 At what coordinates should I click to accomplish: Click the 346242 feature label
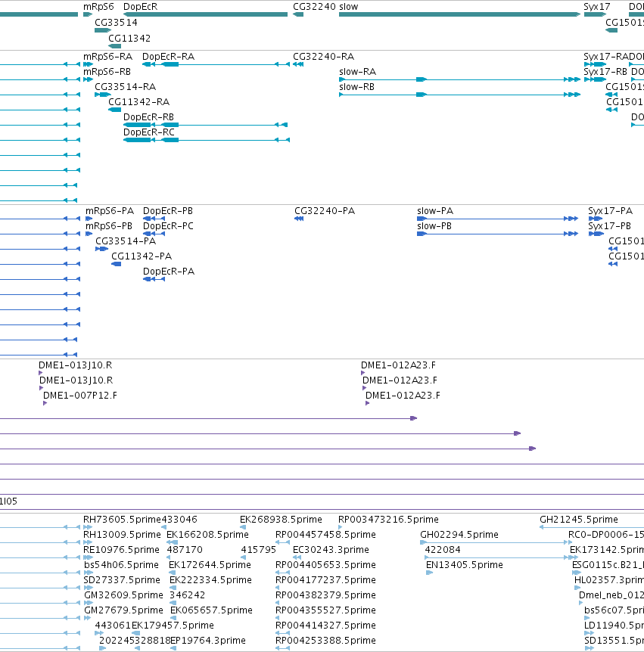click(x=187, y=595)
